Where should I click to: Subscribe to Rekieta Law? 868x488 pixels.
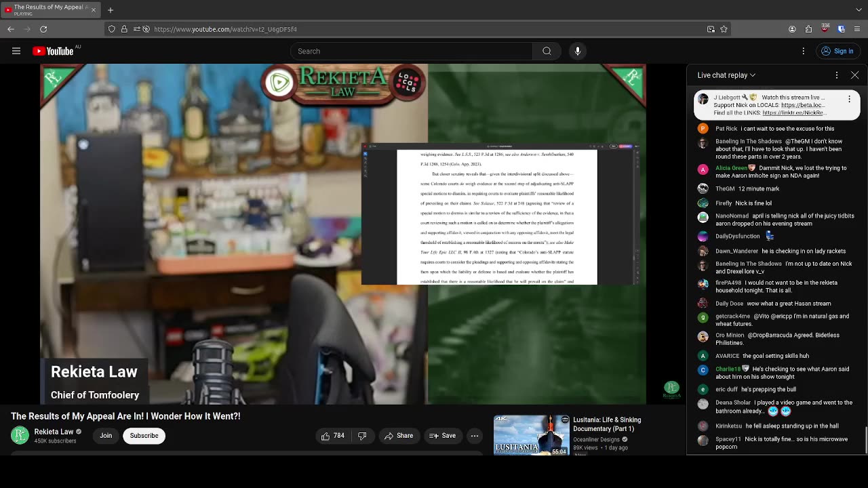click(144, 436)
